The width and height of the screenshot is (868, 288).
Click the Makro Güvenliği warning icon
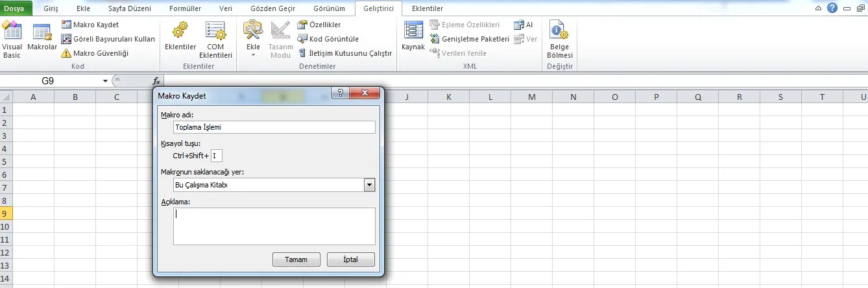pyautogui.click(x=66, y=53)
